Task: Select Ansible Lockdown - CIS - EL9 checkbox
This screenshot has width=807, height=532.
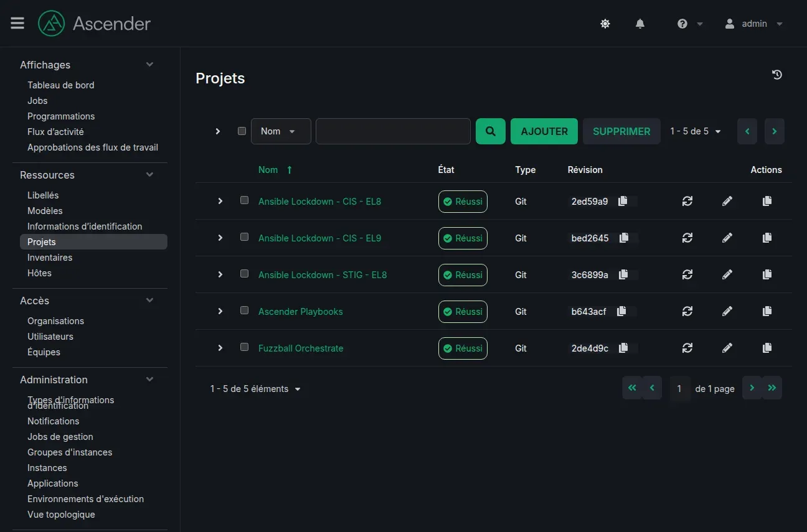Action: tap(244, 237)
